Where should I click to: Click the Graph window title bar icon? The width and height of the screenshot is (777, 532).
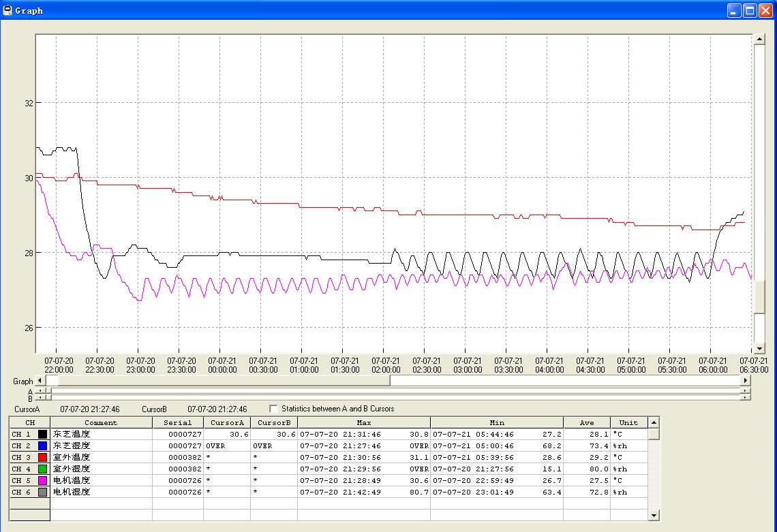click(7, 10)
